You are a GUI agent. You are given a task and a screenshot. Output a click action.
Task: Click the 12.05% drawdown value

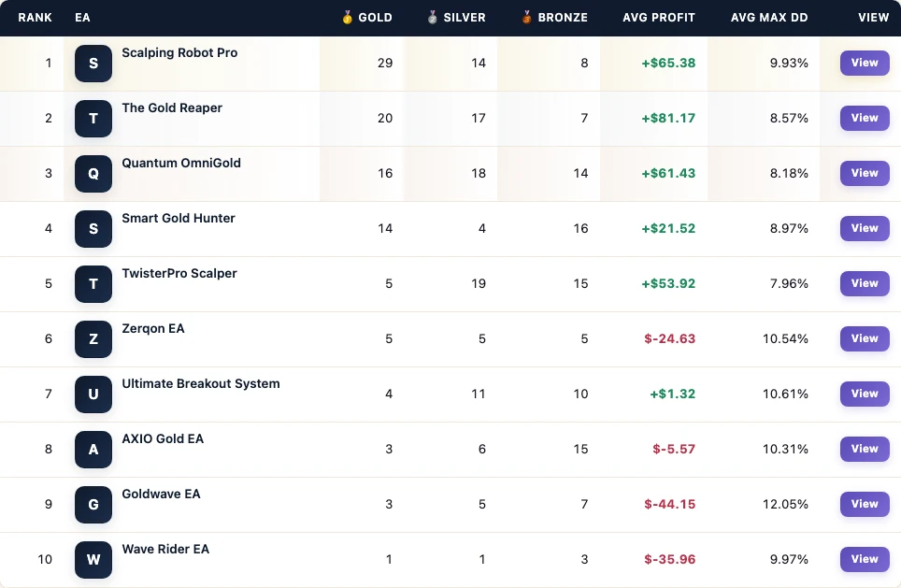coord(785,504)
